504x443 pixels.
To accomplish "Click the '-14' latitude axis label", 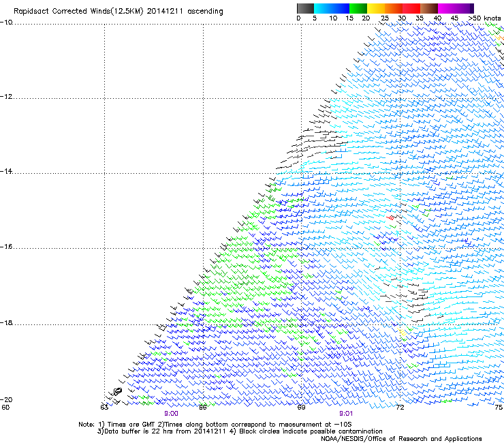I will (x=6, y=171).
